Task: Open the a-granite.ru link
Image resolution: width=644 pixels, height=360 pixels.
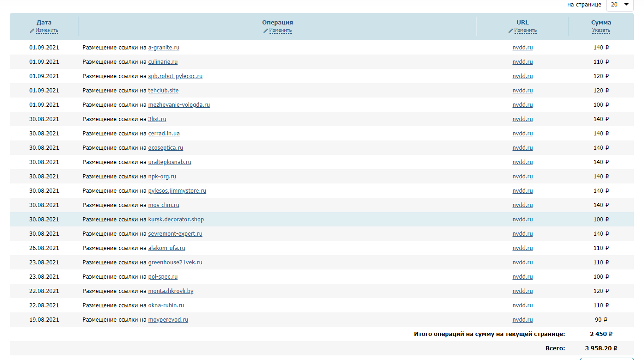Action: pyautogui.click(x=164, y=48)
